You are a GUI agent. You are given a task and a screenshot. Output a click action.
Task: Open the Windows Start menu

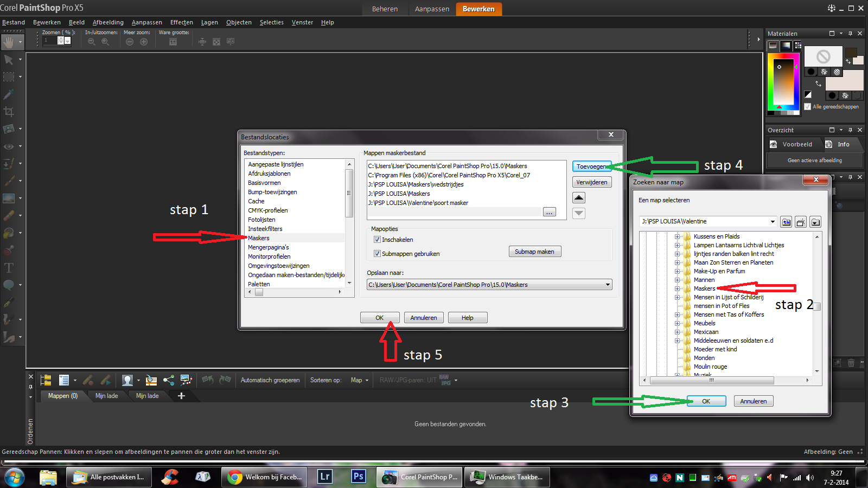tap(15, 477)
